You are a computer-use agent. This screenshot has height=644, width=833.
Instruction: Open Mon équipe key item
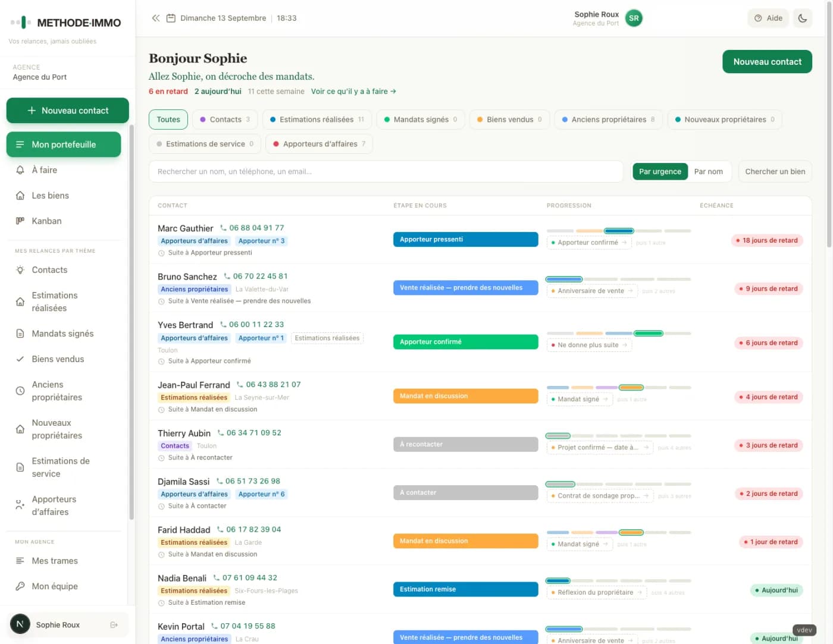pyautogui.click(x=64, y=586)
